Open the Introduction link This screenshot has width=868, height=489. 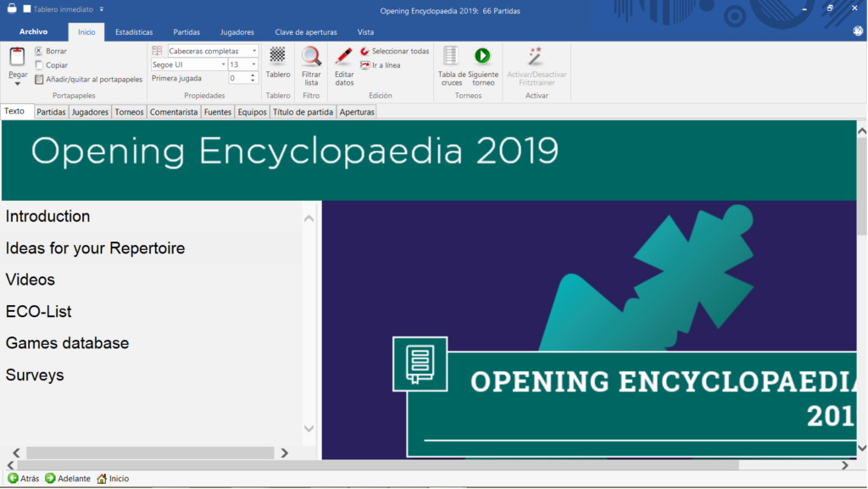[x=47, y=216]
